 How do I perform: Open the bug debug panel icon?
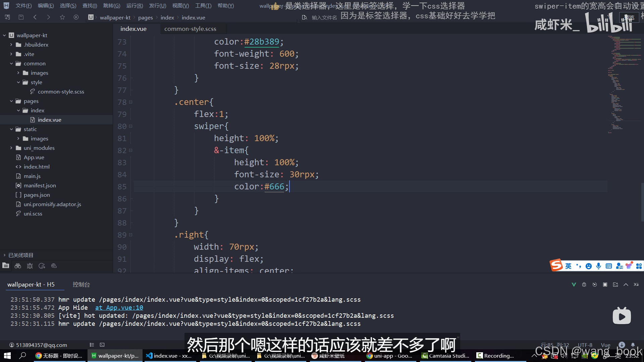pyautogui.click(x=30, y=266)
